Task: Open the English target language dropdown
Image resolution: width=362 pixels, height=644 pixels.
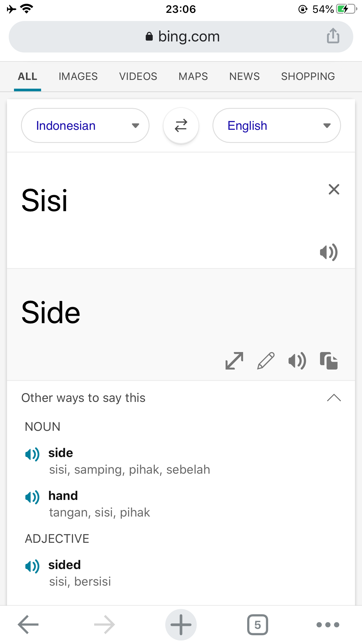Action: point(277,126)
